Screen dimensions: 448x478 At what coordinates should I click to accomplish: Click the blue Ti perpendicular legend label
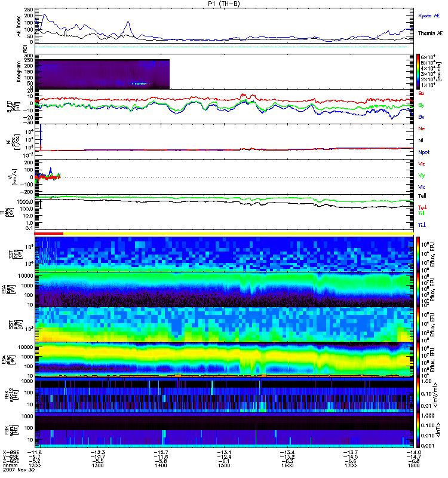(422, 225)
